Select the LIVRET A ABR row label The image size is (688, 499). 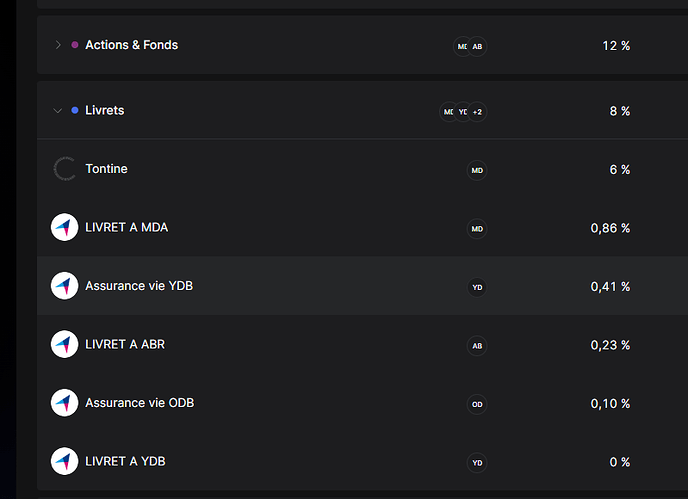(x=125, y=345)
